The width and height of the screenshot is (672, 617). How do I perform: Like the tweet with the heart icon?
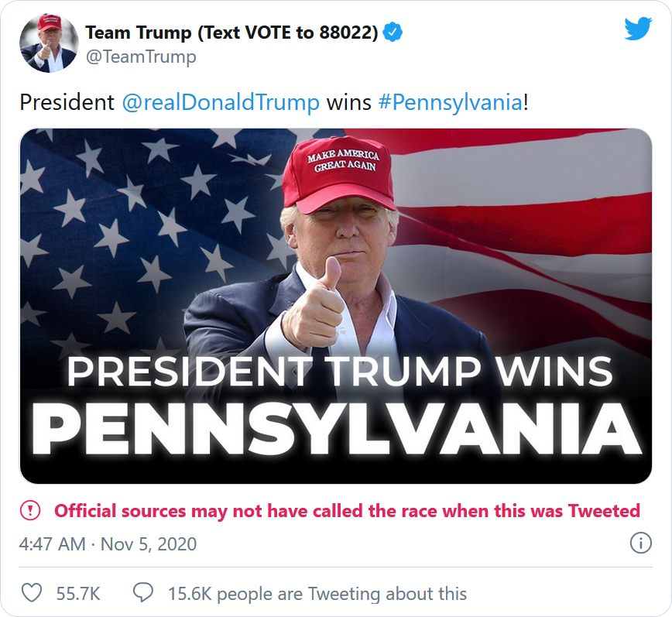(x=31, y=593)
